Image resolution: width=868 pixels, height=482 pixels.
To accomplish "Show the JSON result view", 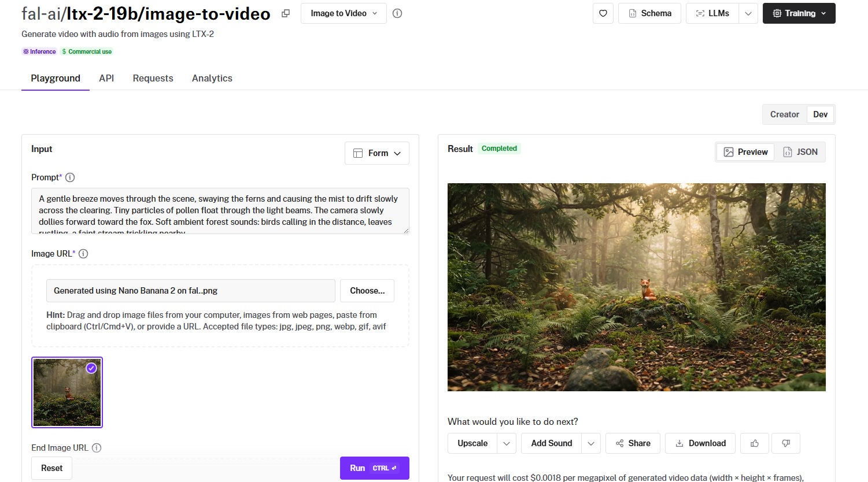I will (x=800, y=152).
